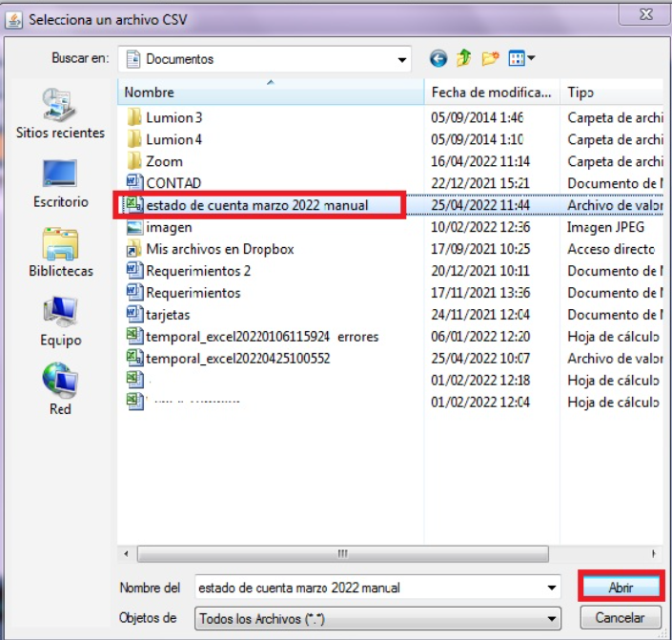Open the Todos los Archivos filter dropdown
Screen dimensions: 672x640
pos(551,618)
